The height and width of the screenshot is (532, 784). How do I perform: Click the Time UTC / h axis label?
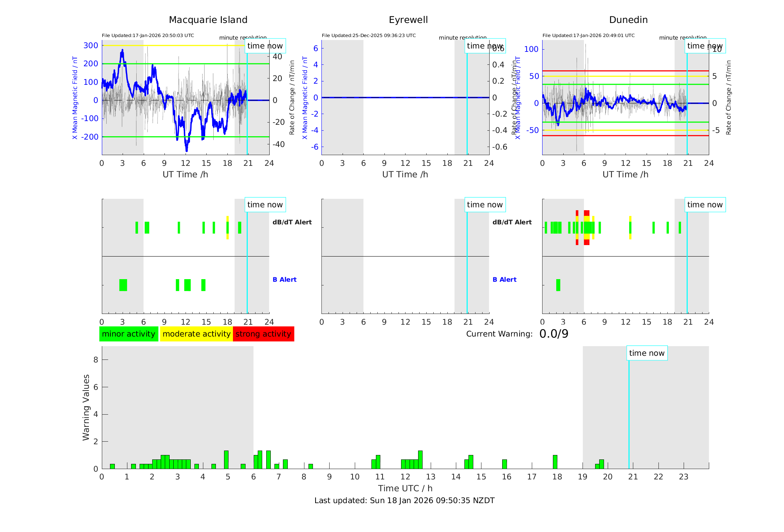pyautogui.click(x=405, y=488)
